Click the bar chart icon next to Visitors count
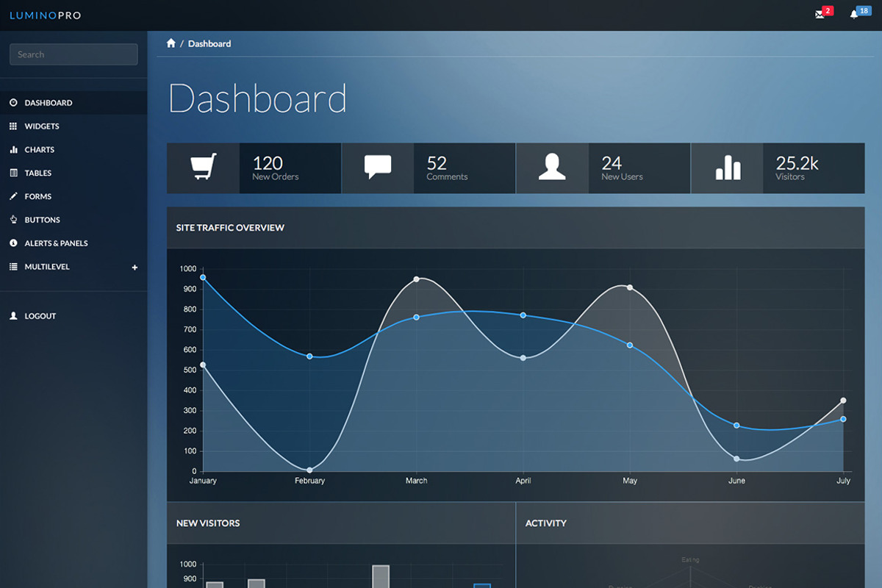Viewport: 882px width, 588px height. [727, 166]
